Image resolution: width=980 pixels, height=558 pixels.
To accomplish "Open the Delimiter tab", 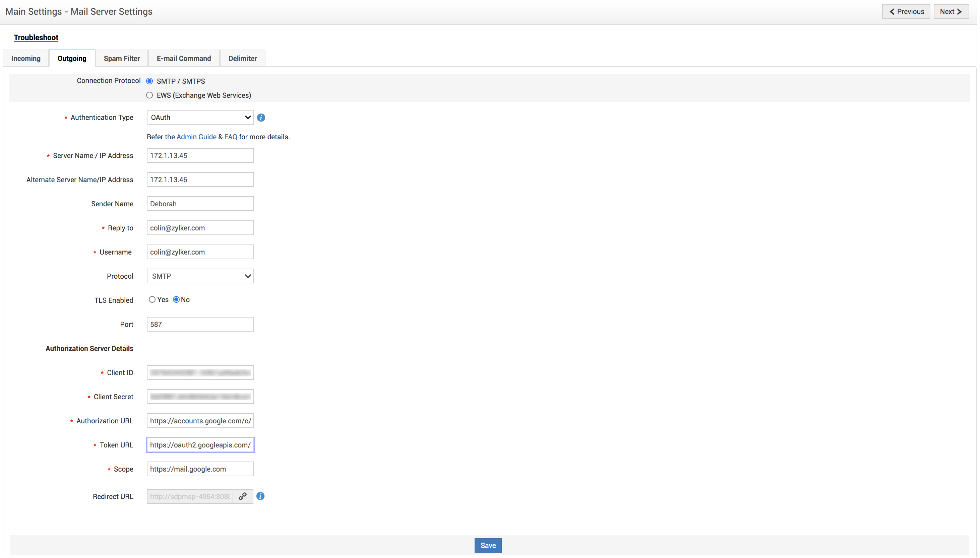I will pyautogui.click(x=242, y=59).
